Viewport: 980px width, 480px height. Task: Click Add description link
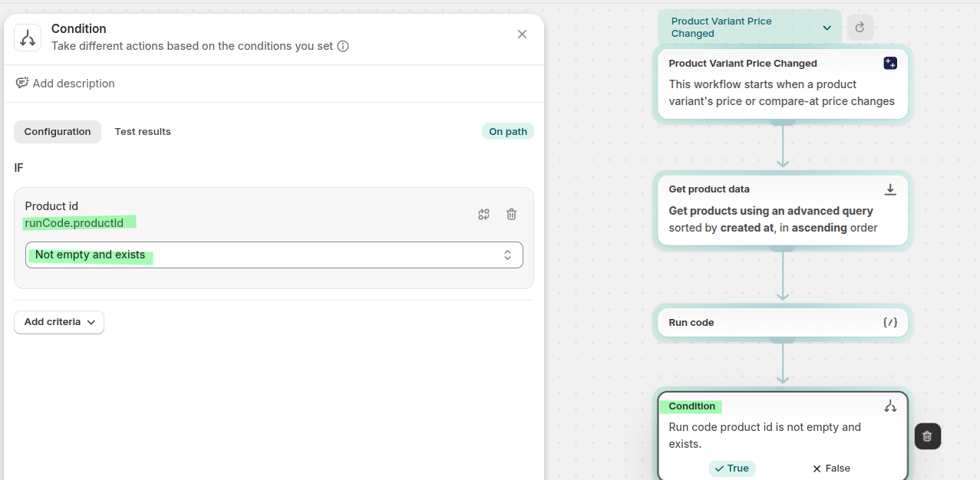[x=65, y=84]
